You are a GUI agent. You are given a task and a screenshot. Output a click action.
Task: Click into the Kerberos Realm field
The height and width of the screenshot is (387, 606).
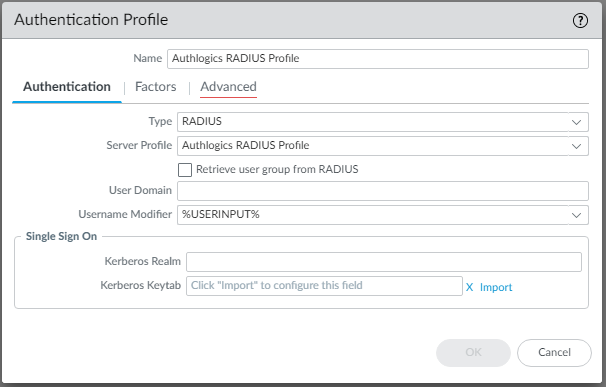[384, 262]
